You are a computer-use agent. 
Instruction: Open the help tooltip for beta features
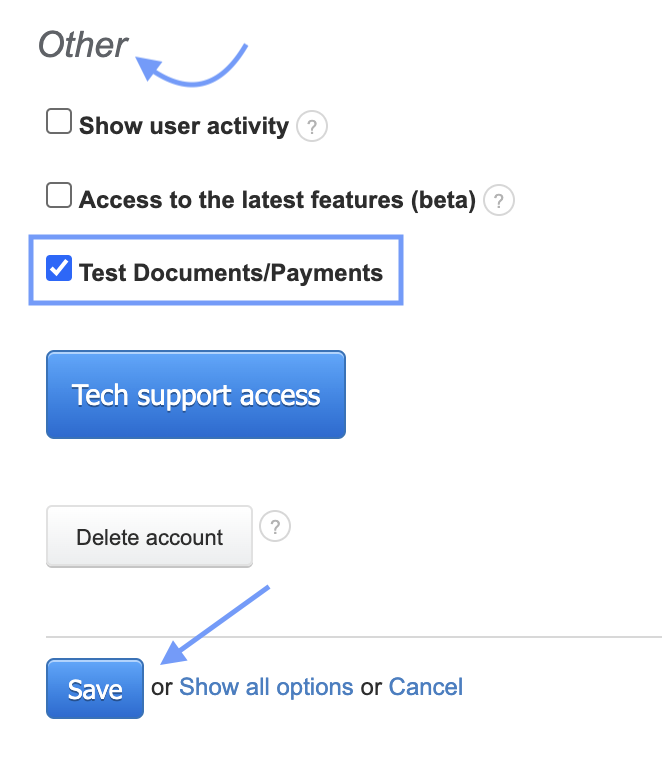point(498,201)
